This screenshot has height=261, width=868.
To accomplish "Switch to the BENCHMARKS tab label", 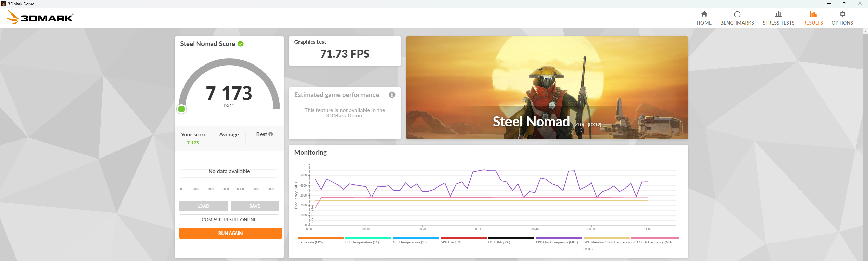I will pos(737,23).
